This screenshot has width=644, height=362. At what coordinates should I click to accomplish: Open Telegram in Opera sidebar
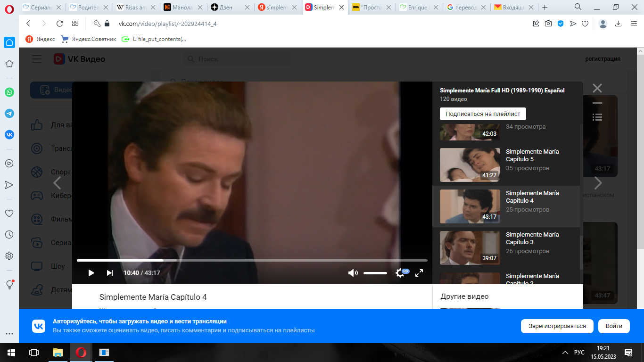coord(9,114)
